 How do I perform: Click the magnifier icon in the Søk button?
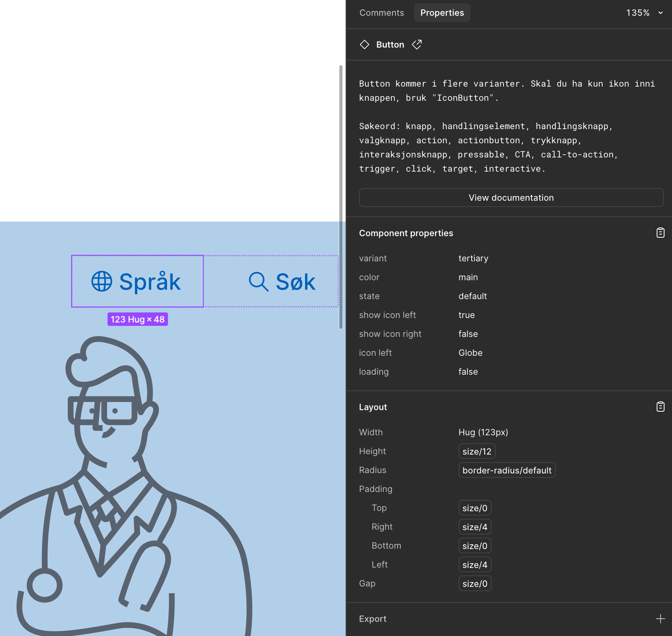(258, 282)
